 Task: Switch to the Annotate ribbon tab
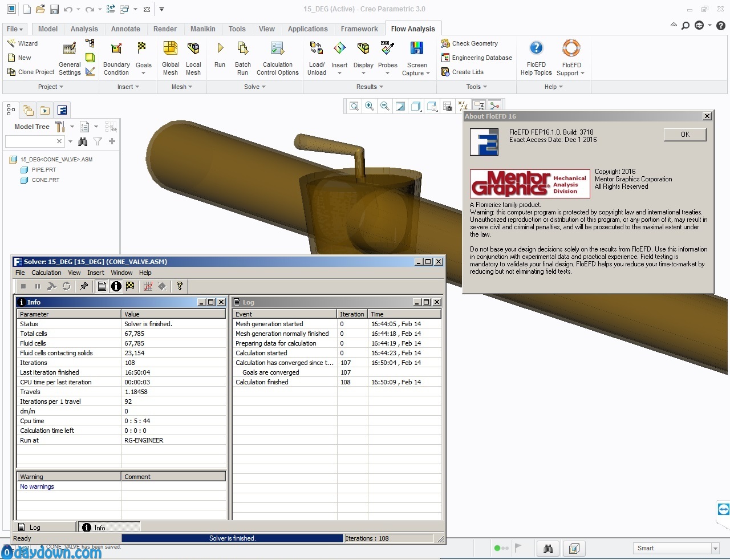click(x=125, y=29)
